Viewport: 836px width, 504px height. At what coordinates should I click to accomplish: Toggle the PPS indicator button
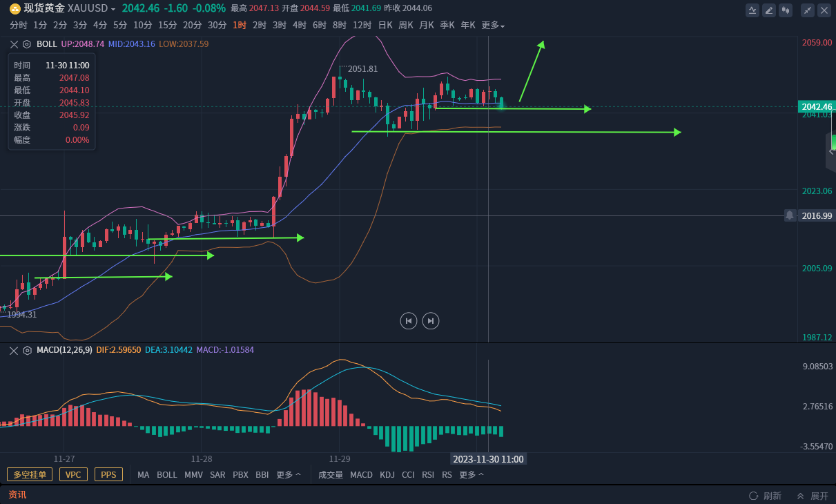point(108,475)
